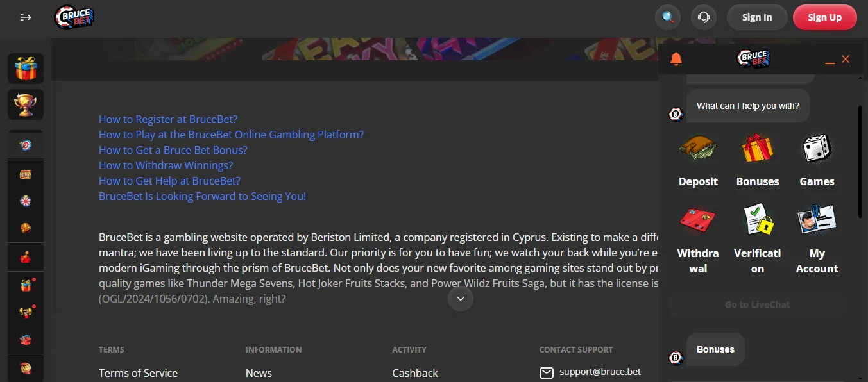Toggle chat notifications with the bell icon
868x382 pixels.
tap(676, 60)
